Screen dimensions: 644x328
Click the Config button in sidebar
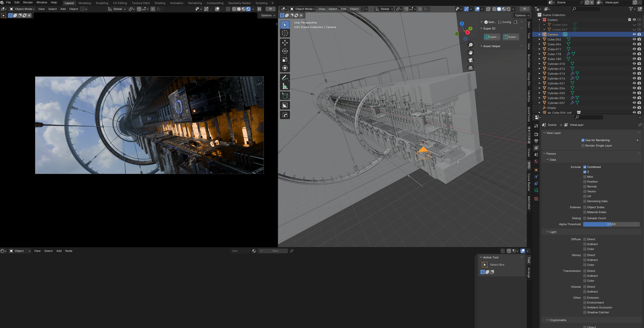coord(505,22)
